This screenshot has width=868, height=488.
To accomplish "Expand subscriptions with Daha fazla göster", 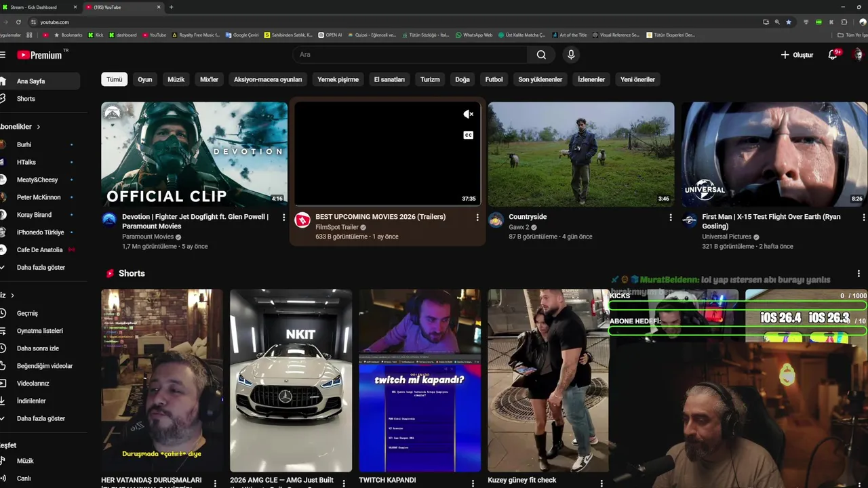I will point(41,268).
